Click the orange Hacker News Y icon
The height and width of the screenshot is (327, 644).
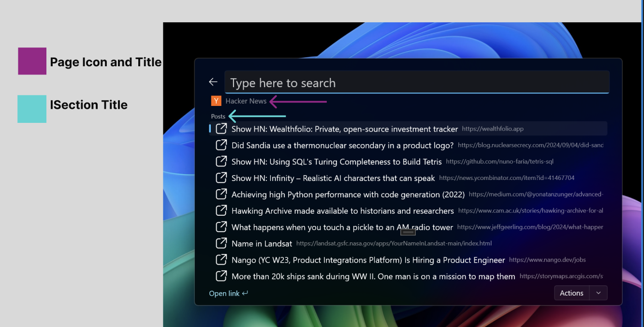tap(216, 101)
